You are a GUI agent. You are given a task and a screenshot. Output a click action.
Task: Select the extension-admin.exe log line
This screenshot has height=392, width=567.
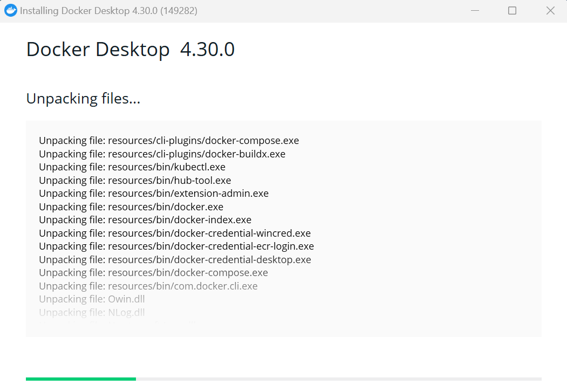coord(154,193)
